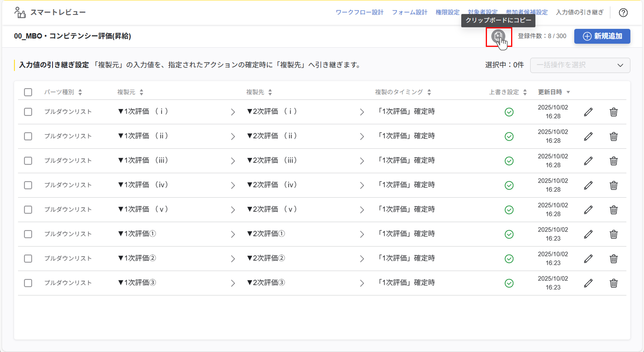This screenshot has width=644, height=352.
Task: Sort the table by the 複製元 column
Action: [x=142, y=92]
